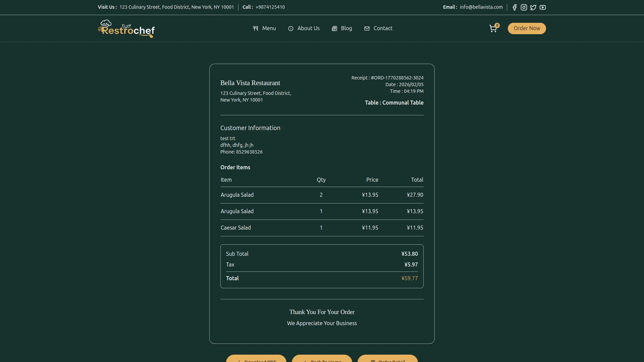This screenshot has width=644, height=362.
Task: Click the cart item count badge
Action: (x=497, y=25)
